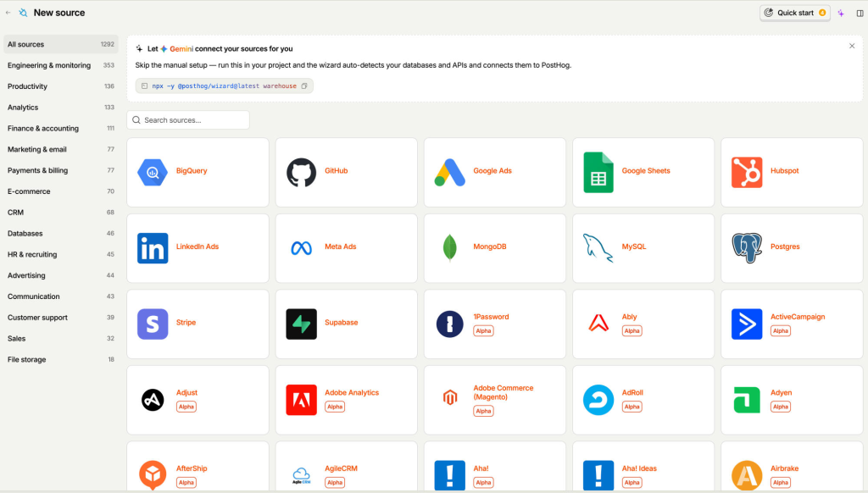
Task: Filter by File storage category
Action: (x=61, y=360)
